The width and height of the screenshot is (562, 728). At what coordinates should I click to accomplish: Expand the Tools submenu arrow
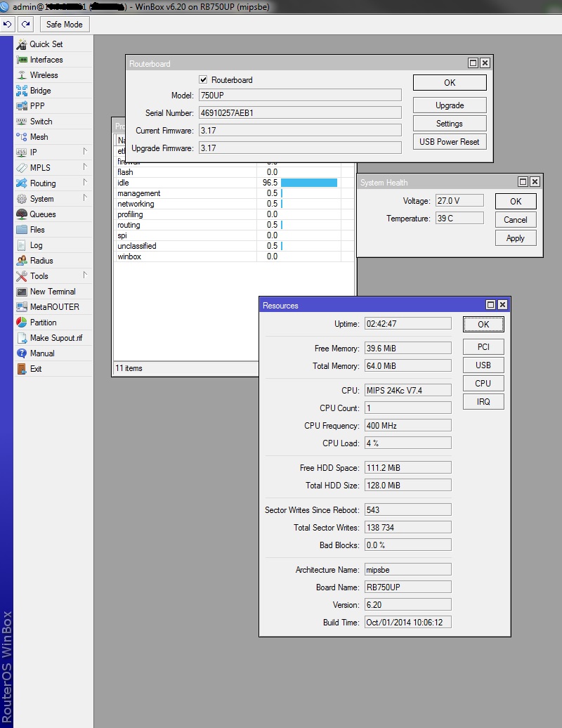[x=85, y=275]
